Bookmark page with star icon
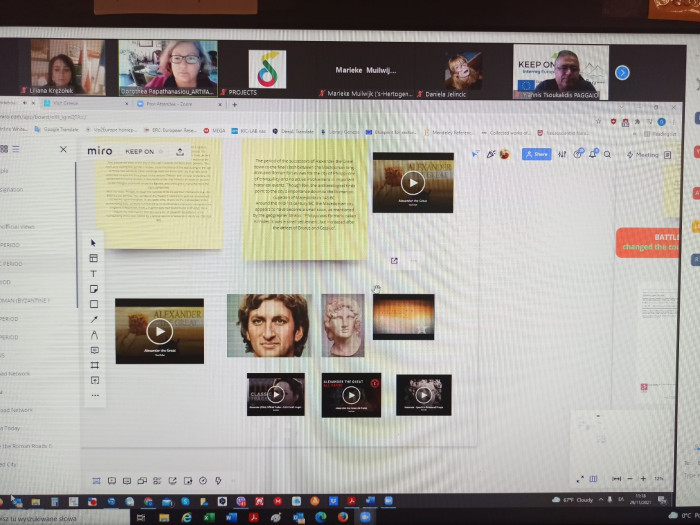The height and width of the screenshot is (525, 700). pos(598,121)
